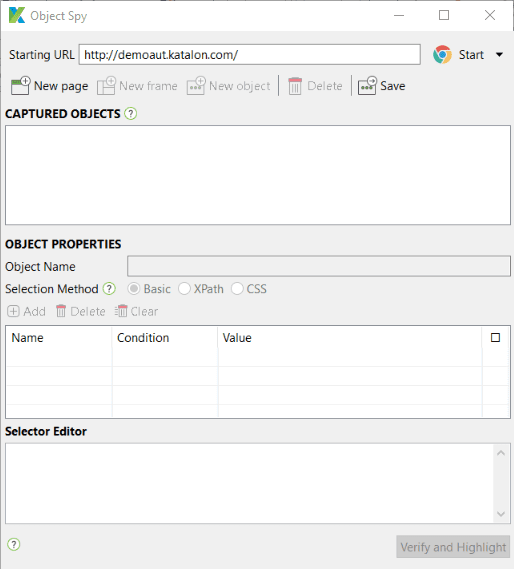Click Selector Editor scrollbar down arrow
Screen dimensions: 514x569
(501, 514)
